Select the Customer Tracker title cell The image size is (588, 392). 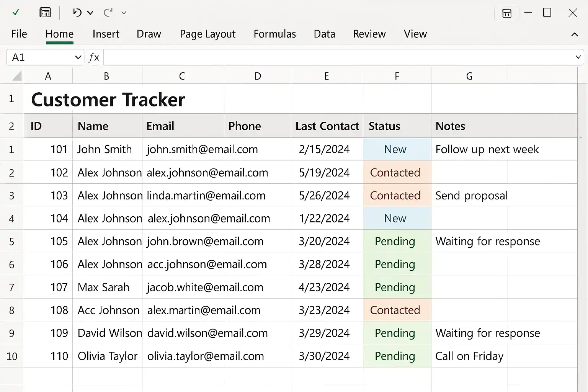[x=108, y=100]
